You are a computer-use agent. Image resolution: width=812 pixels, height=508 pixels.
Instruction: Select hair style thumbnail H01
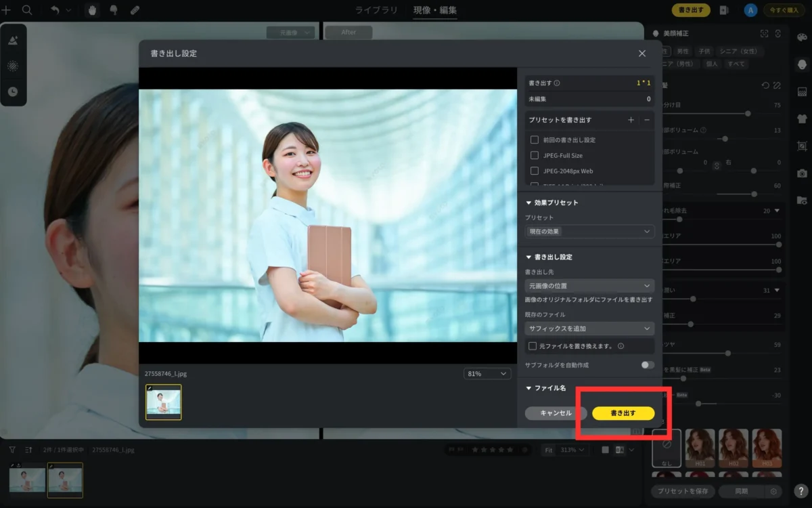pyautogui.click(x=700, y=448)
